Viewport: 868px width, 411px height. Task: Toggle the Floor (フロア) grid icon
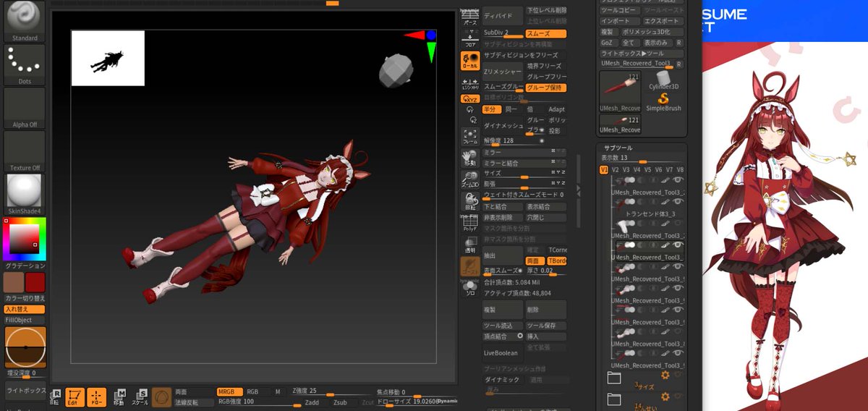(470, 39)
